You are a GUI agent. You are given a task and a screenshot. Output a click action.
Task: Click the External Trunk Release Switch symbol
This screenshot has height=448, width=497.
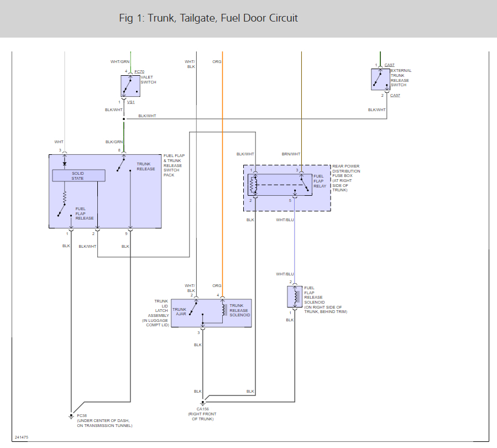coord(380,79)
